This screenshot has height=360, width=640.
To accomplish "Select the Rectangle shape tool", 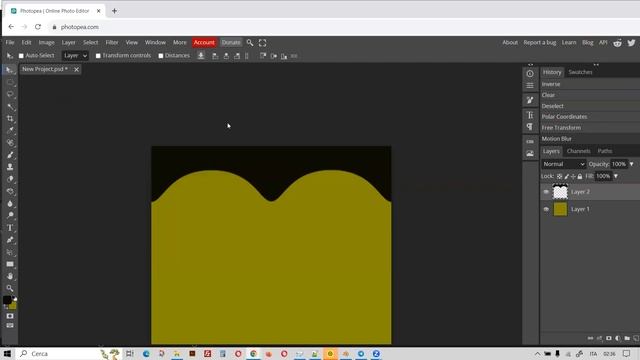I will (x=10, y=264).
